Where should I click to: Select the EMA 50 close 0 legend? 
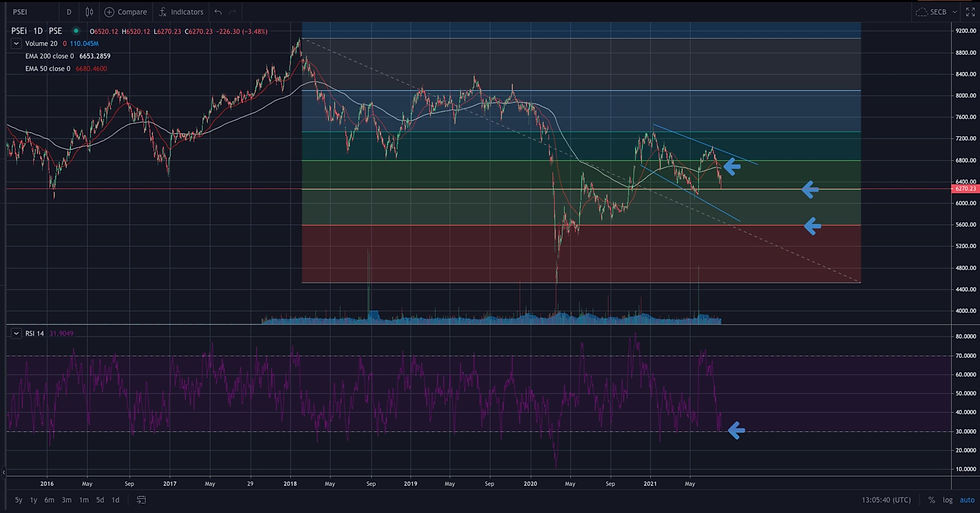coord(48,69)
